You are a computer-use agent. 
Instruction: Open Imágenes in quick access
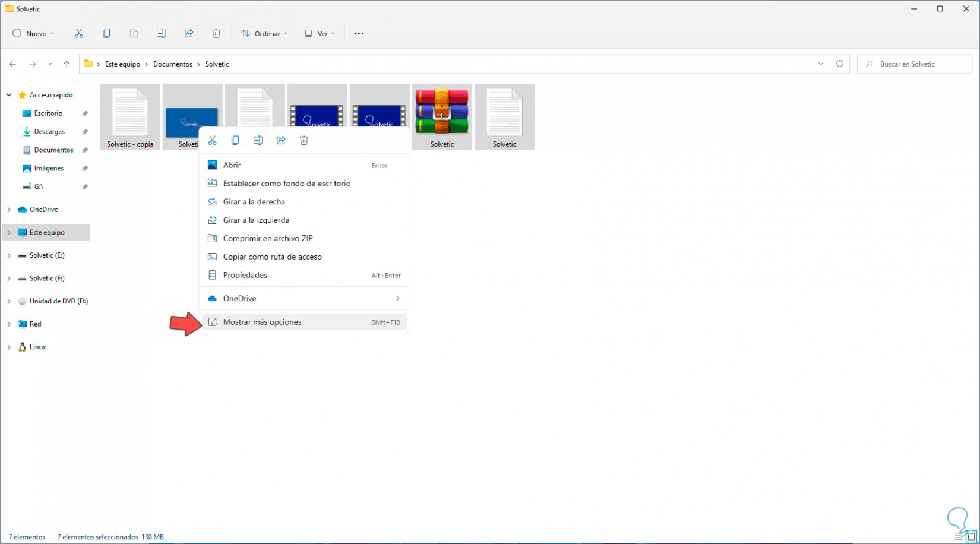pyautogui.click(x=49, y=169)
